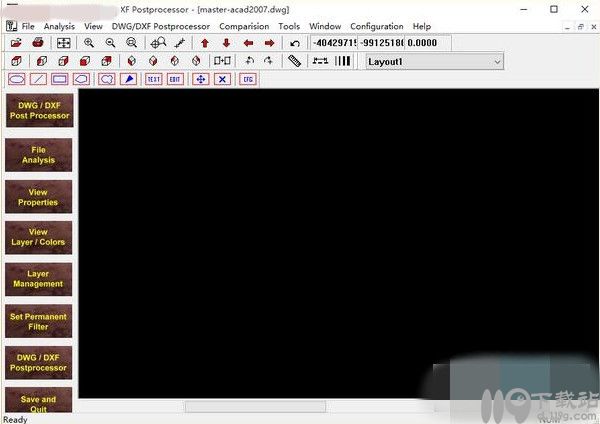The image size is (600, 424).
Task: Click the open file folder icon
Action: 16,42
